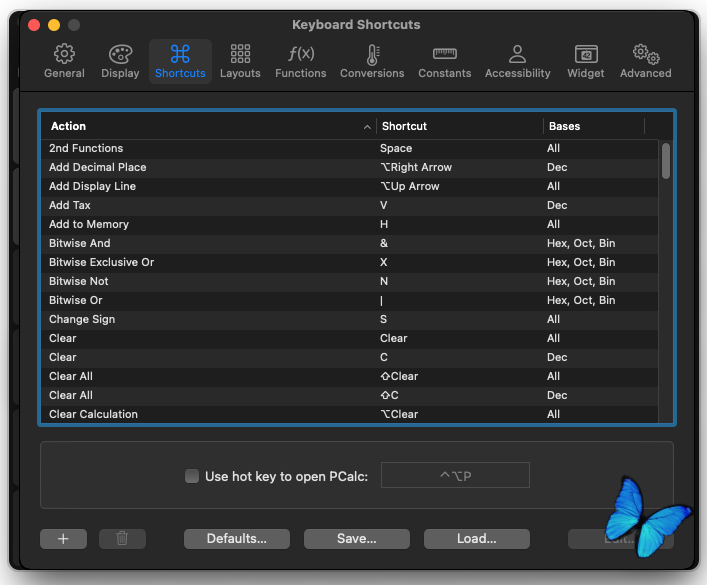This screenshot has height=585, width=707.
Task: Click the ⌥Clear shortcut cell
Action: (399, 414)
